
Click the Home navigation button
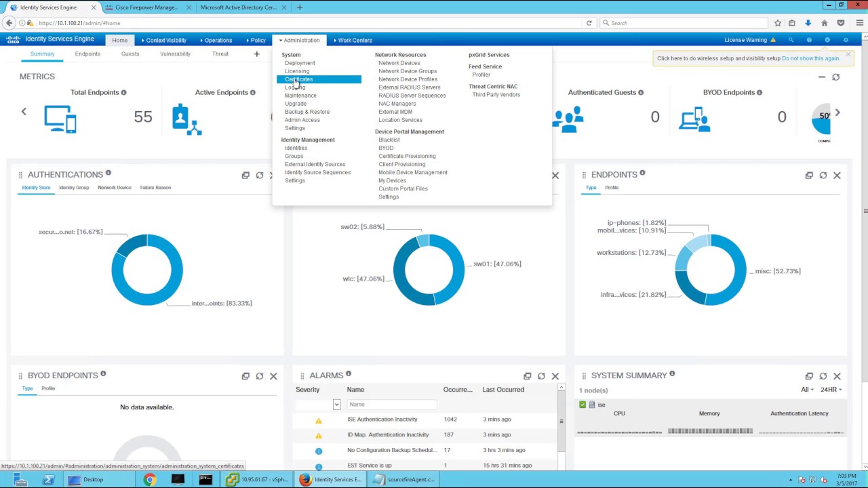coord(119,40)
